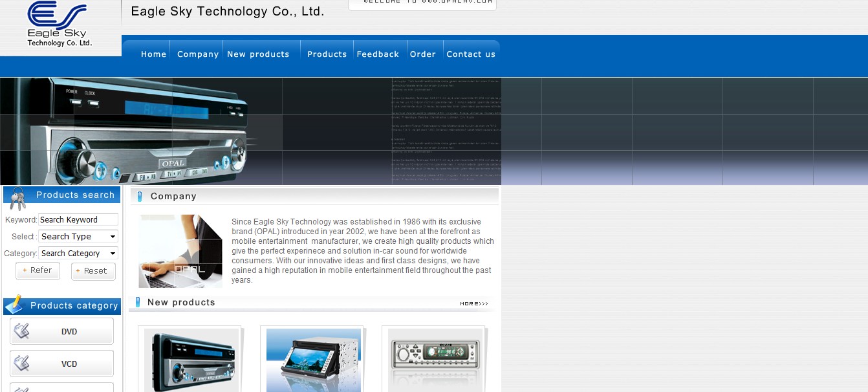Click the New products section heading
This screenshot has width=868, height=392.
click(x=181, y=302)
